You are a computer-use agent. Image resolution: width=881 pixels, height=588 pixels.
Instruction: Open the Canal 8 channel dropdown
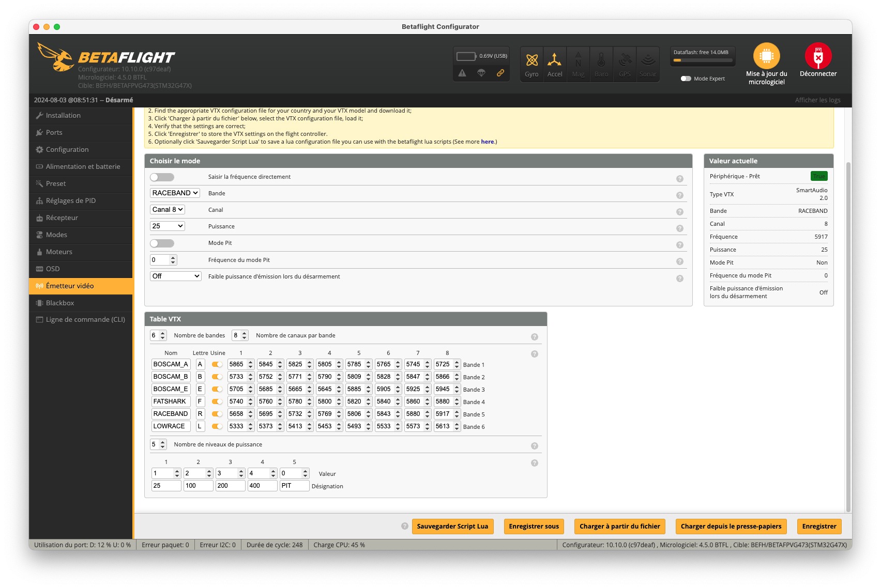tap(168, 209)
